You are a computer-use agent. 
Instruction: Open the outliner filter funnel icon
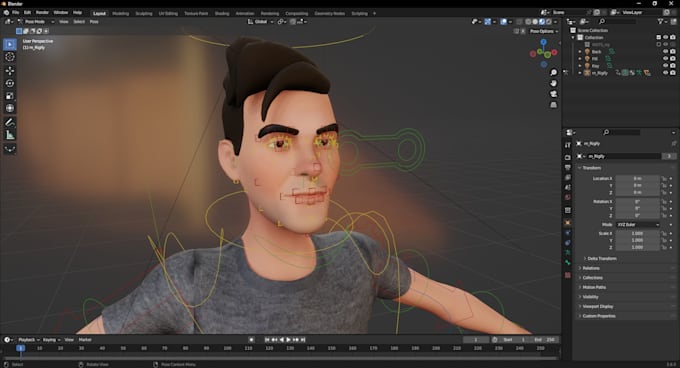660,21
